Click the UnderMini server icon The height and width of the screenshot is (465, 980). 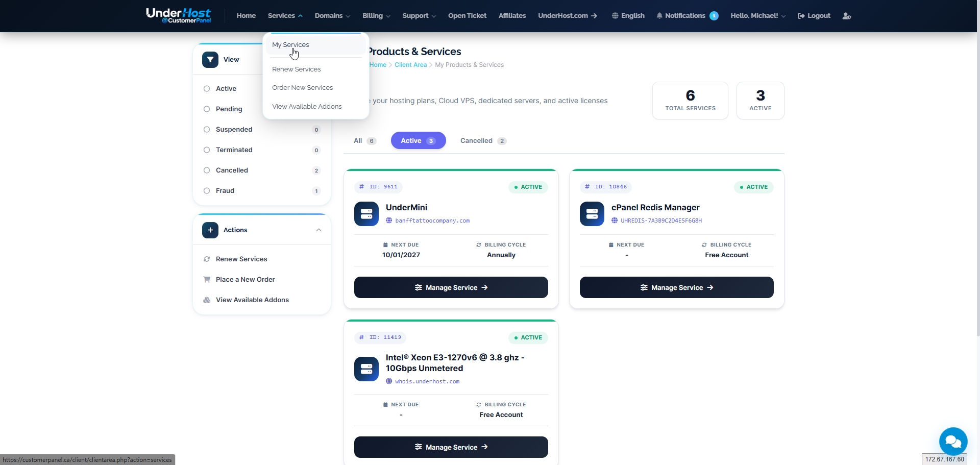pos(366,214)
